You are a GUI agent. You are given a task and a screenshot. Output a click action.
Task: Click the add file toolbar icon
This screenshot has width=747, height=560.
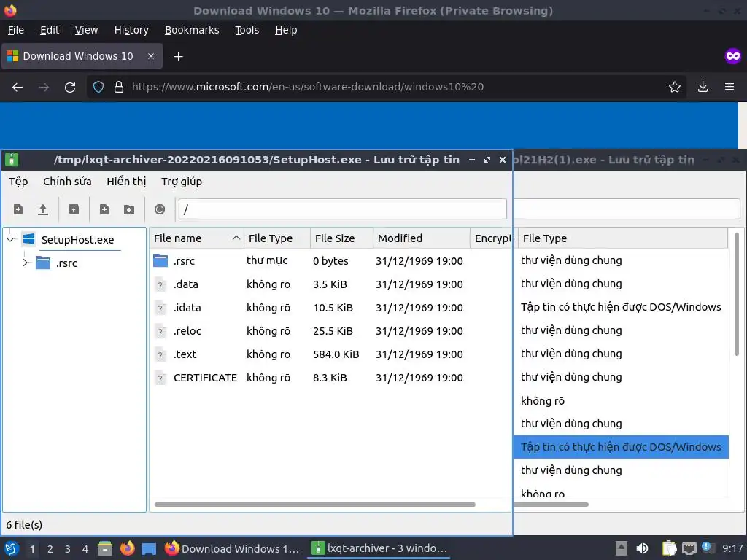[x=104, y=209]
